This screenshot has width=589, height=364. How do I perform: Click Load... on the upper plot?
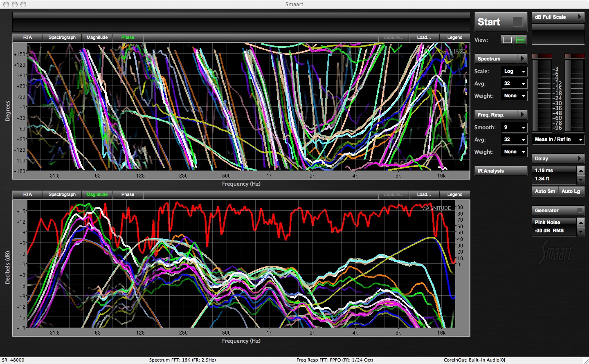point(424,37)
